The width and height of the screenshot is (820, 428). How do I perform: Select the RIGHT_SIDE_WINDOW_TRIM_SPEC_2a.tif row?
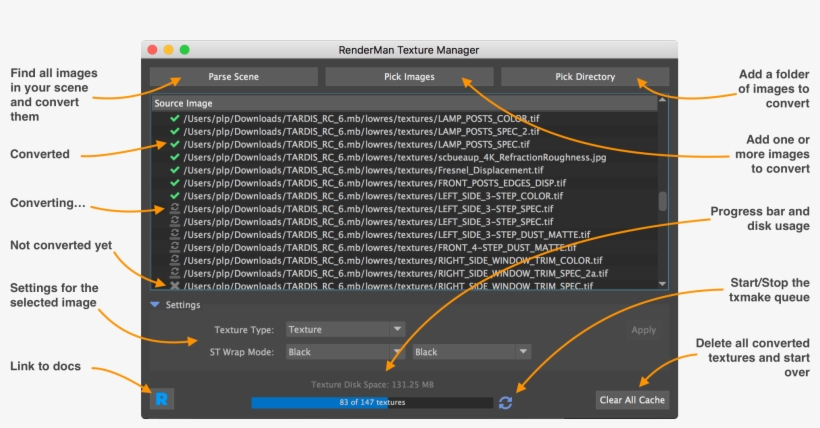pos(405,273)
